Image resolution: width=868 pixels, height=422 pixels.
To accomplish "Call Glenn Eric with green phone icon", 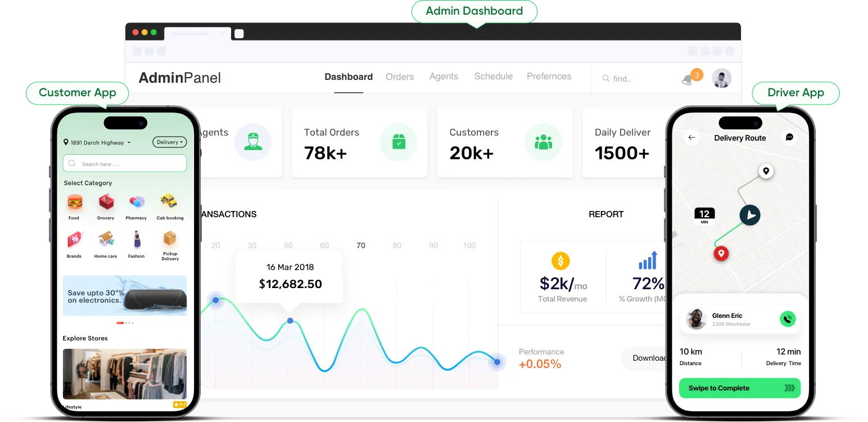I will coord(788,319).
